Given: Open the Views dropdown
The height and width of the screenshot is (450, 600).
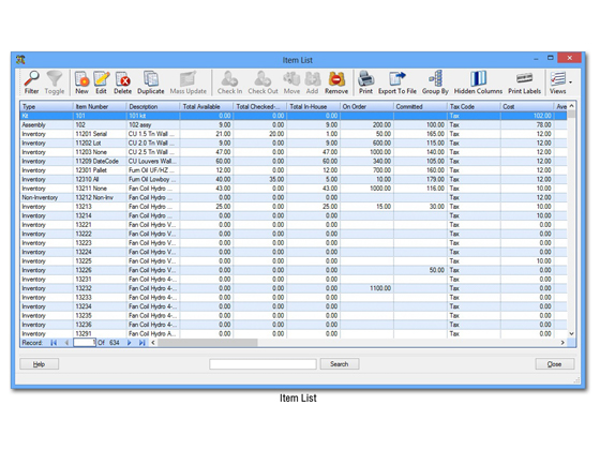Looking at the screenshot, I should pos(557,81).
